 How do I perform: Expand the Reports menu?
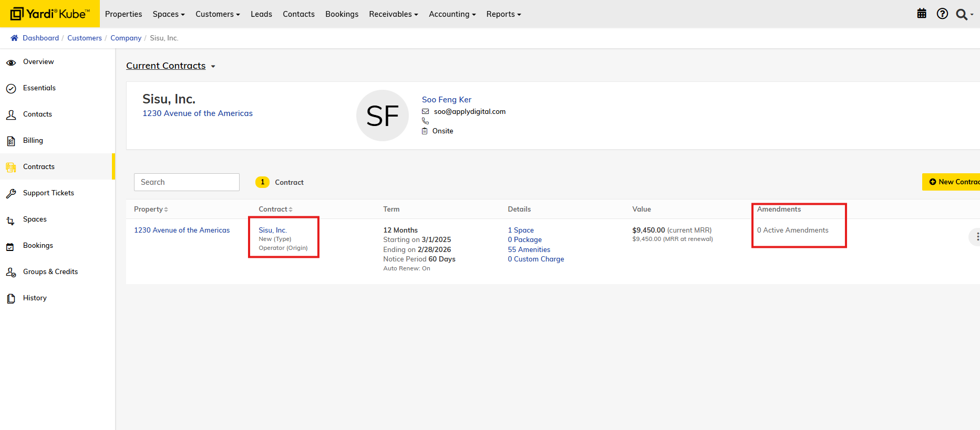503,14
